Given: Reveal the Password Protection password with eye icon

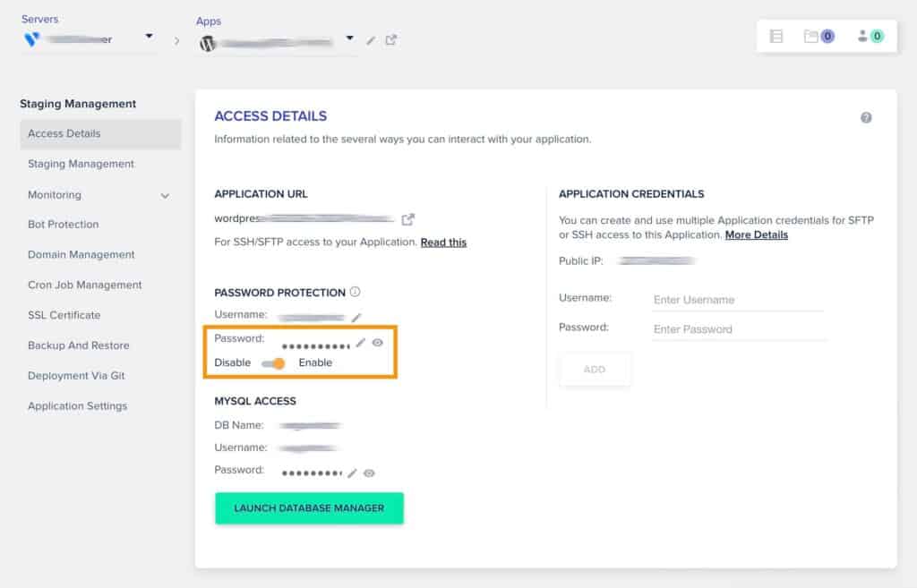Looking at the screenshot, I should 378,344.
